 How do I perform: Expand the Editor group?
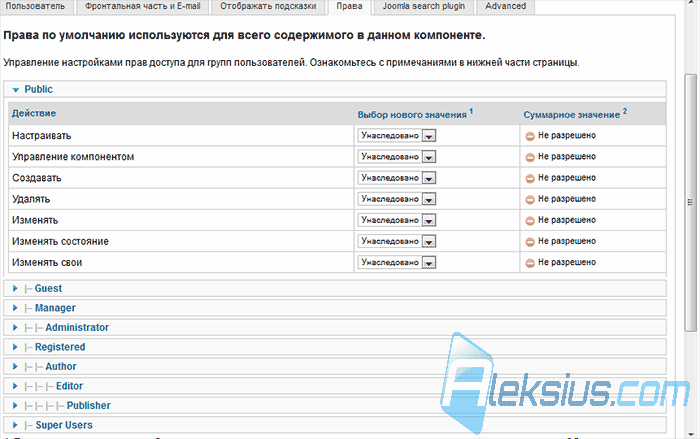click(335, 386)
